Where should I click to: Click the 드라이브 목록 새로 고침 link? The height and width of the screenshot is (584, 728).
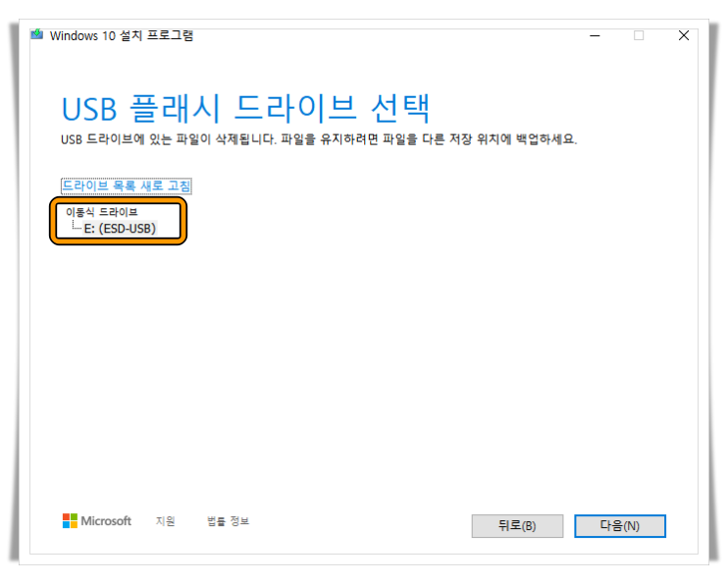point(127,186)
